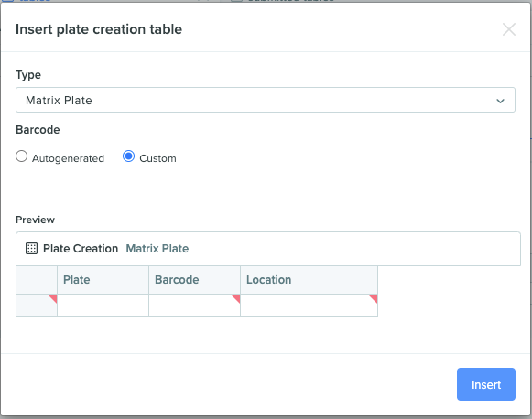
Task: Click the Plate Creation title text
Action: pyautogui.click(x=81, y=249)
